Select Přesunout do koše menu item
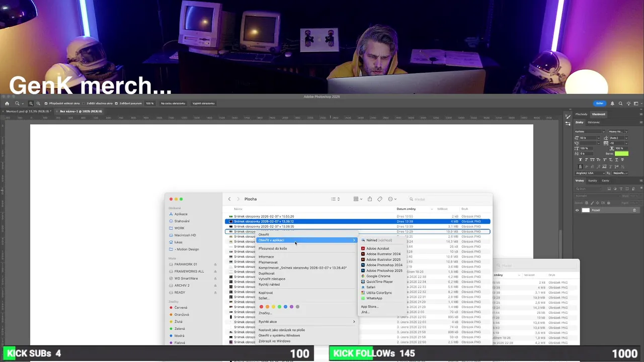This screenshot has width=644, height=362. click(273, 248)
